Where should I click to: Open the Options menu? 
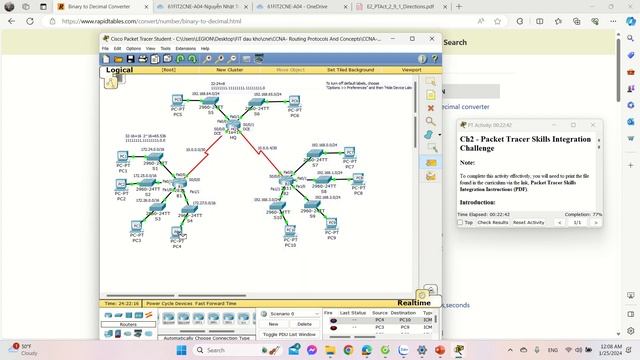tap(133, 49)
